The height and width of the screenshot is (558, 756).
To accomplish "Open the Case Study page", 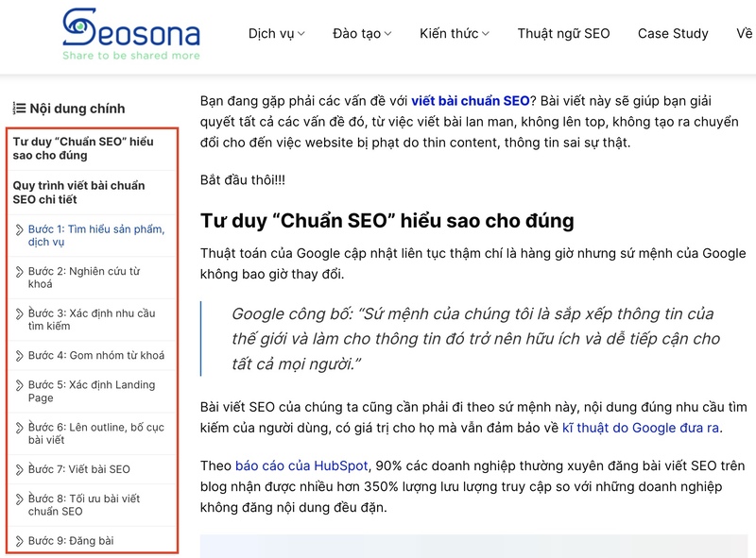I will [x=673, y=34].
